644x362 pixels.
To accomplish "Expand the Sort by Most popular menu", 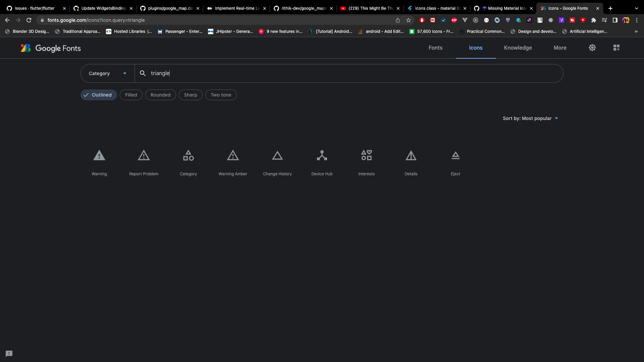I will click(530, 118).
